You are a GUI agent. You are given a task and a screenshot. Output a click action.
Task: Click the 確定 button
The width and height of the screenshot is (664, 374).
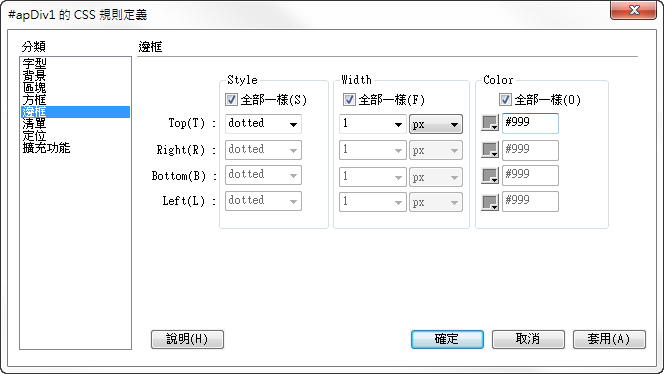coord(447,339)
